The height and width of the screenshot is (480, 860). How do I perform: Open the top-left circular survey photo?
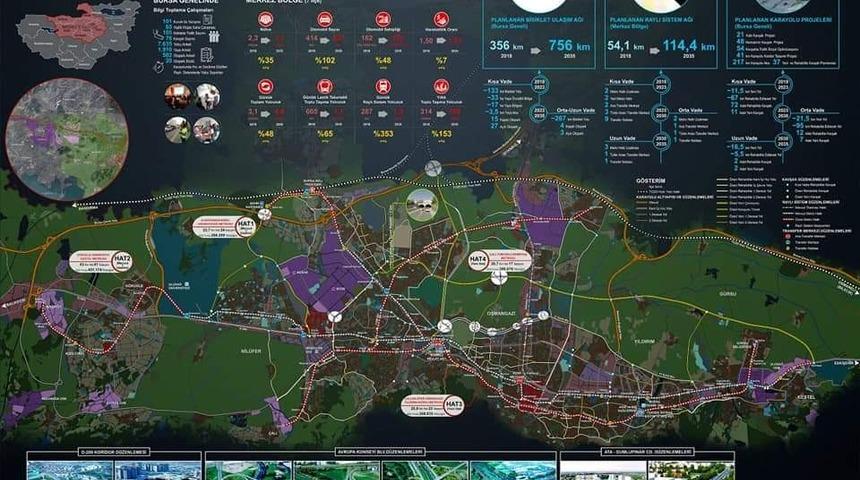[x=178, y=97]
